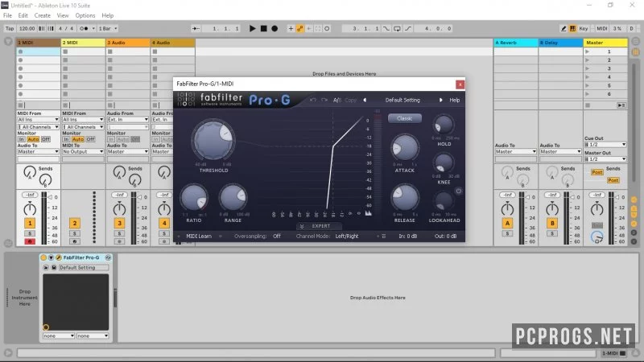Screen dimensions: 644x362
Task: Open track 2 MIDI To No Output dropdown
Action: [x=83, y=151]
